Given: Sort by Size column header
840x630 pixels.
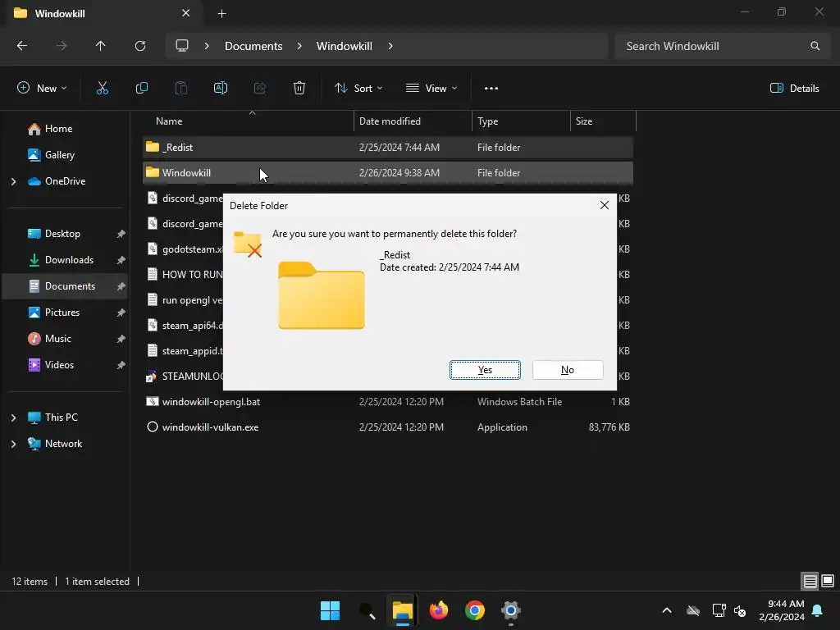Looking at the screenshot, I should [603, 121].
